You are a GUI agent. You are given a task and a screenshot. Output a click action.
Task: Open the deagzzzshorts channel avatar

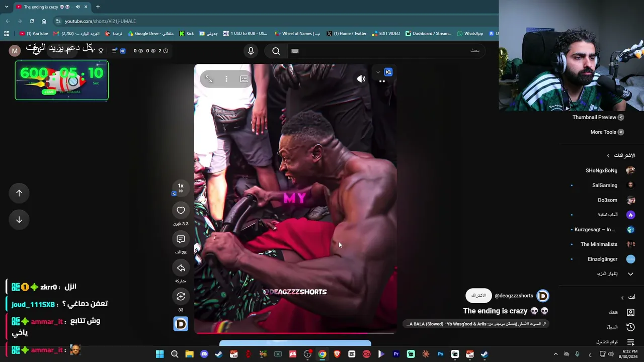542,296
